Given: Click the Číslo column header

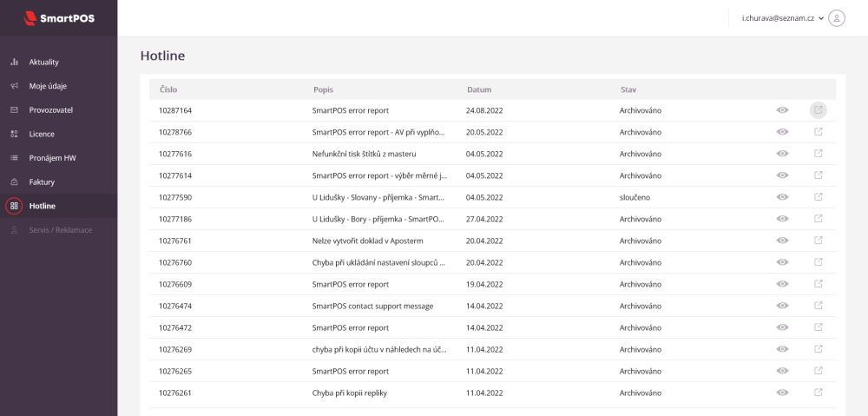Looking at the screenshot, I should (x=168, y=89).
